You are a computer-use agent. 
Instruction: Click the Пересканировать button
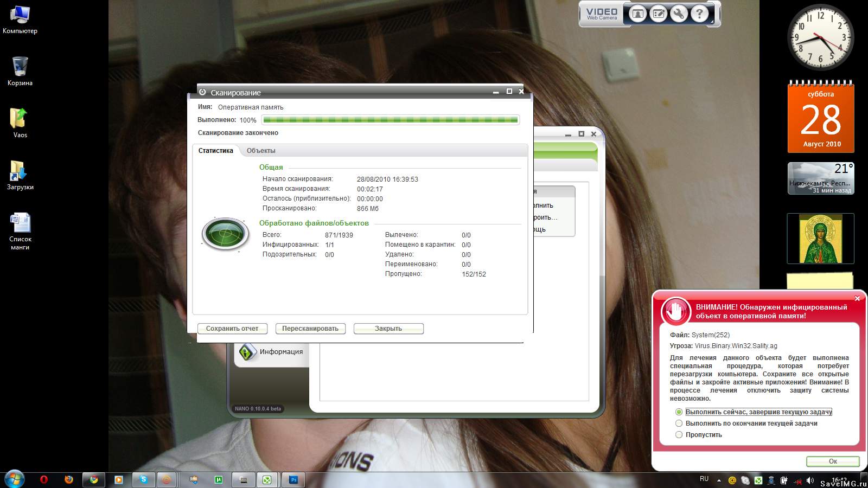(x=310, y=329)
